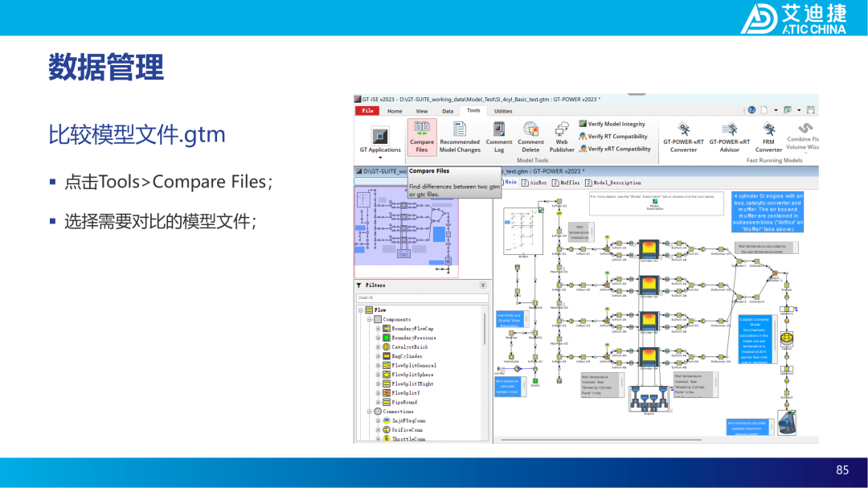
Task: Run Verify xRT Compatibility
Action: click(x=615, y=149)
